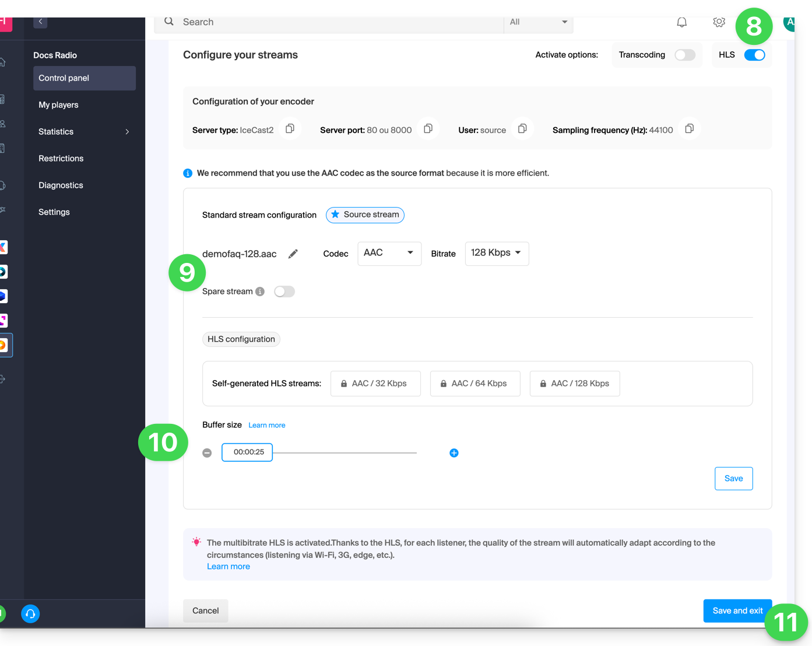Open My players menu item
The height and width of the screenshot is (646, 812).
[x=58, y=105]
